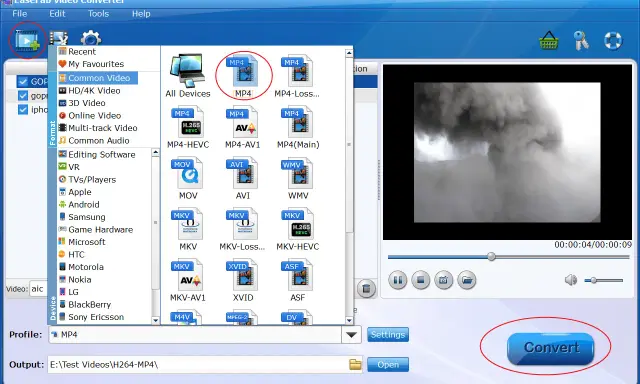Click the trash delete icon
The width and height of the screenshot is (640, 384).
[x=367, y=289]
